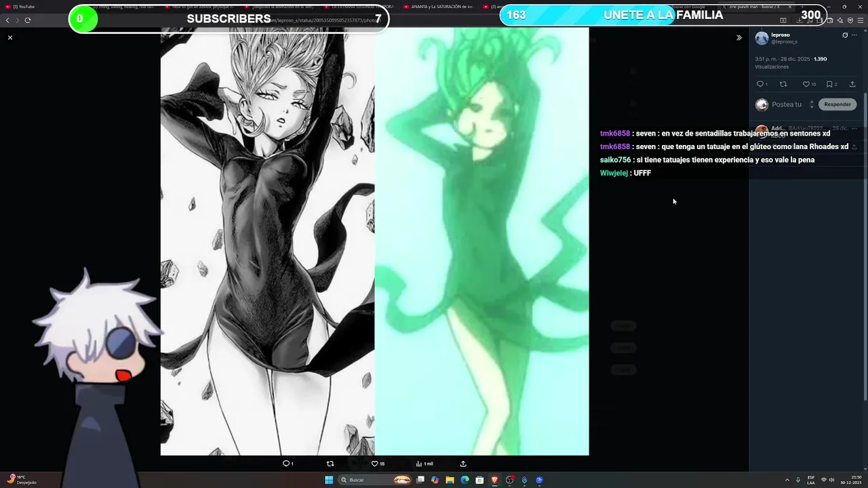Open OBS Studio from the taskbar
Screen dimensions: 868x488
509,480
